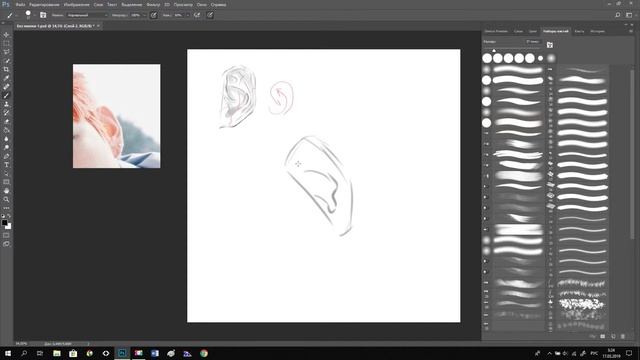
Task: Select the Eraser tool
Action: tap(6, 121)
